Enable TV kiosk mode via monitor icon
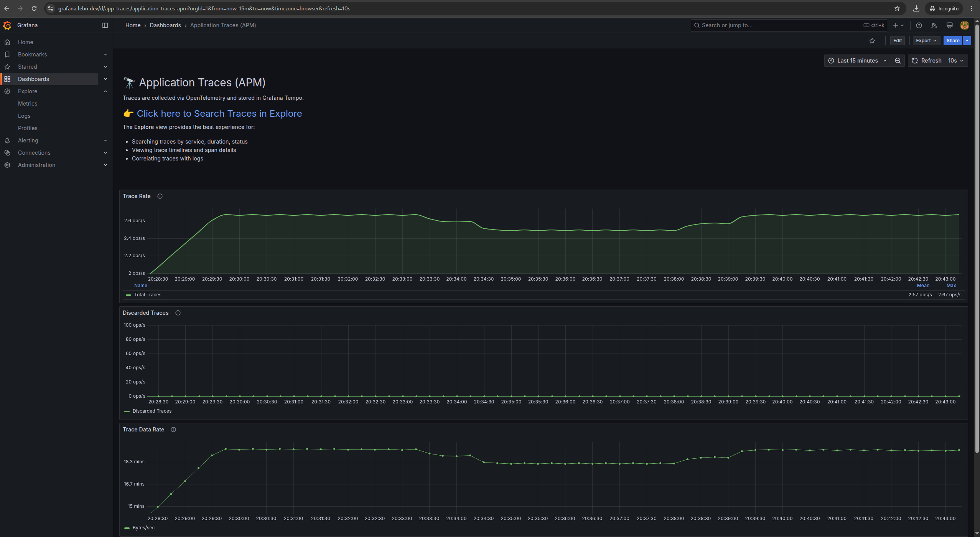The height and width of the screenshot is (537, 980). [949, 25]
